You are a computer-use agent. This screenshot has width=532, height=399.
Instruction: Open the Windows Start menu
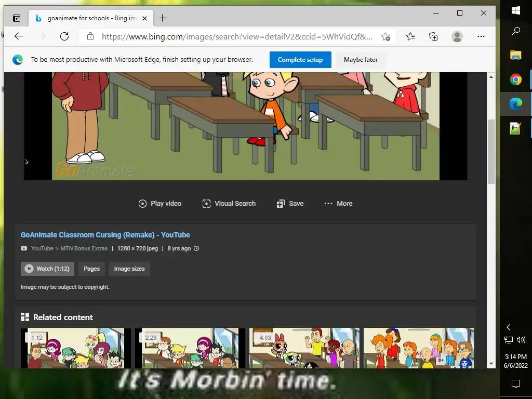point(516,10)
